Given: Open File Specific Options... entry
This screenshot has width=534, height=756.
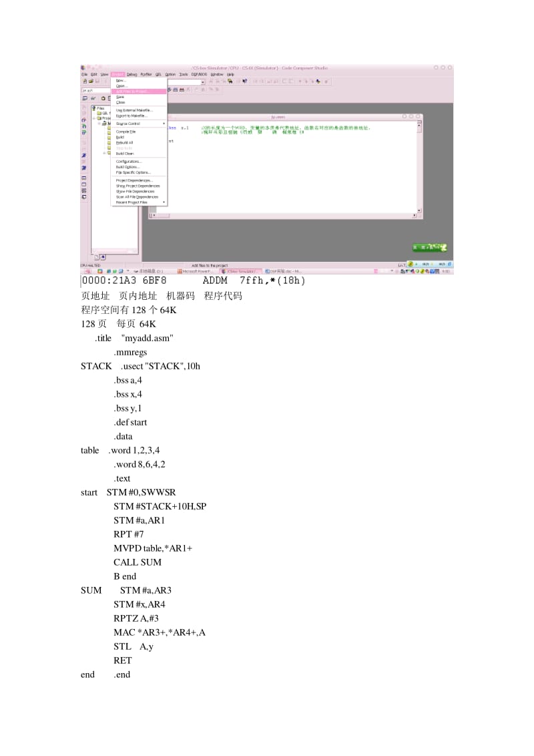Looking at the screenshot, I should coord(139,172).
